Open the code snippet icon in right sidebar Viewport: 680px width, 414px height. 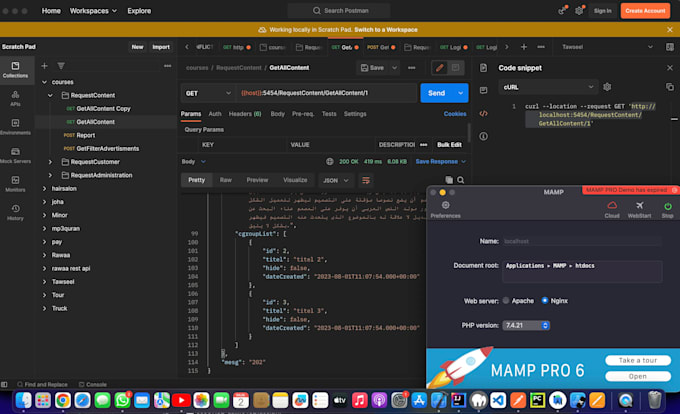tap(484, 114)
